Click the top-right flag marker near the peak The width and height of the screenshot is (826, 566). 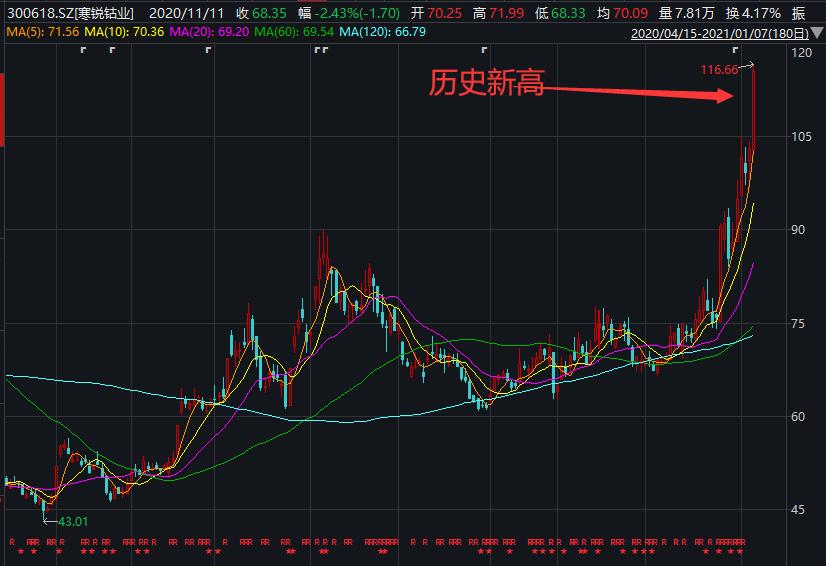[x=735, y=50]
